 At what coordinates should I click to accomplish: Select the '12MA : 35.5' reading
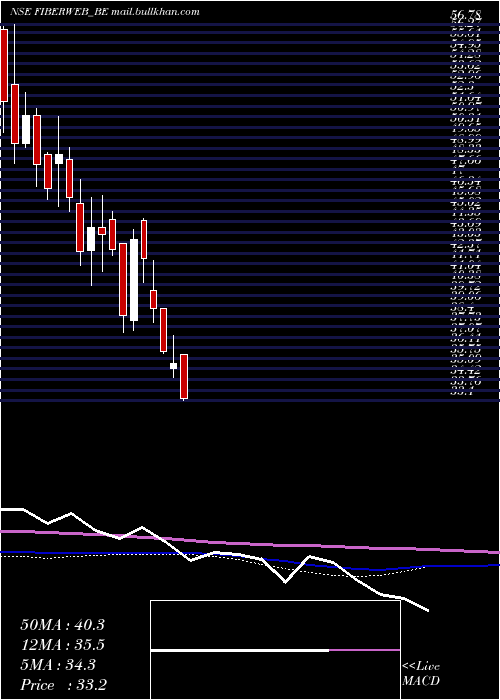tap(62, 645)
